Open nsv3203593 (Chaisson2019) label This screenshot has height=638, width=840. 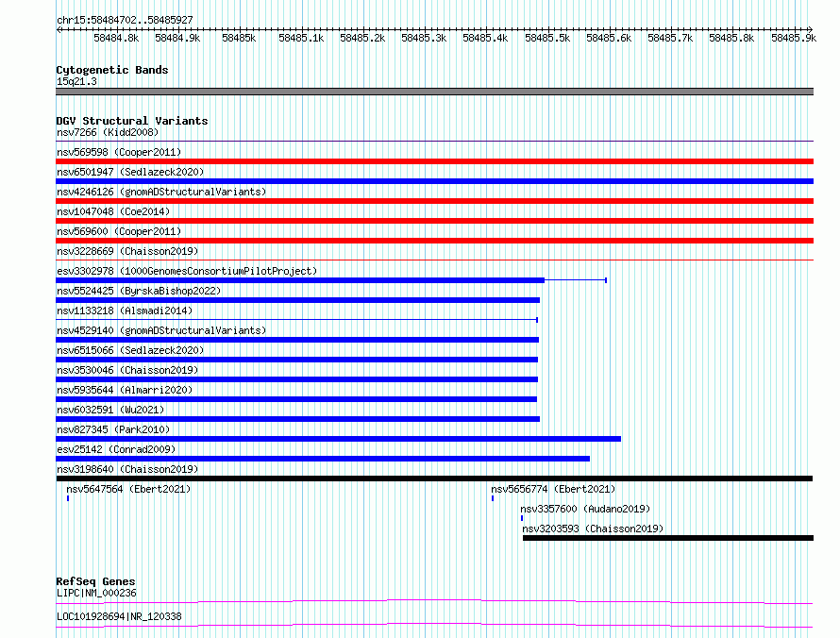pos(593,529)
